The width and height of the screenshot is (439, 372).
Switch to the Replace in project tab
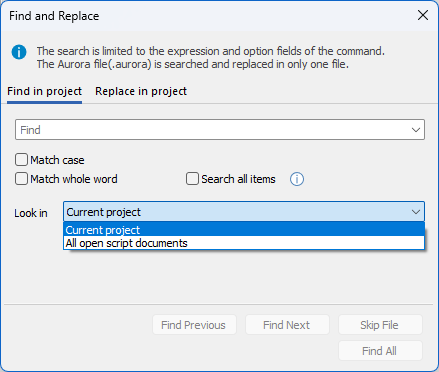pyautogui.click(x=141, y=91)
